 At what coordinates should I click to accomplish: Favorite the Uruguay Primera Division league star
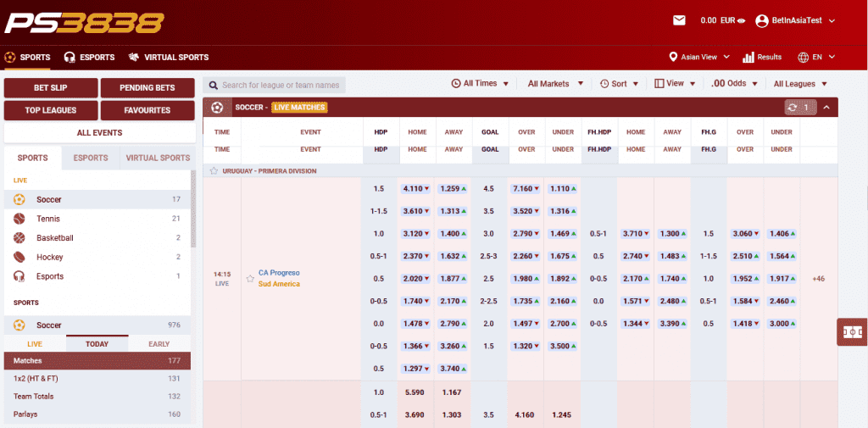click(214, 171)
